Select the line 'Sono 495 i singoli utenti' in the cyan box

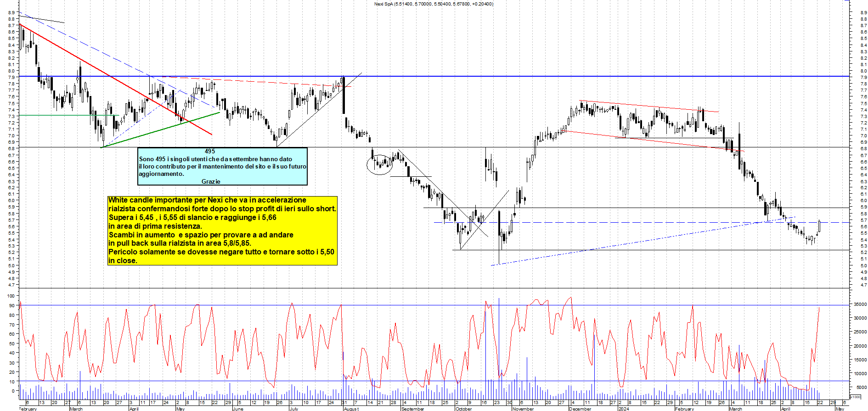click(215, 159)
